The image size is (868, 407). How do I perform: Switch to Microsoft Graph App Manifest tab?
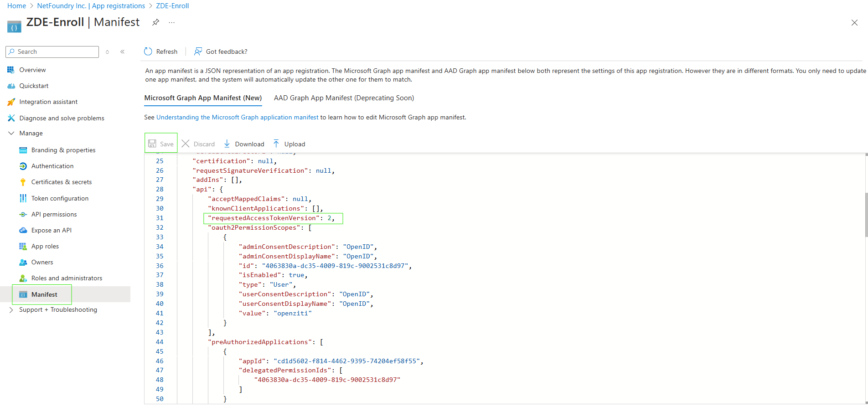pyautogui.click(x=203, y=98)
